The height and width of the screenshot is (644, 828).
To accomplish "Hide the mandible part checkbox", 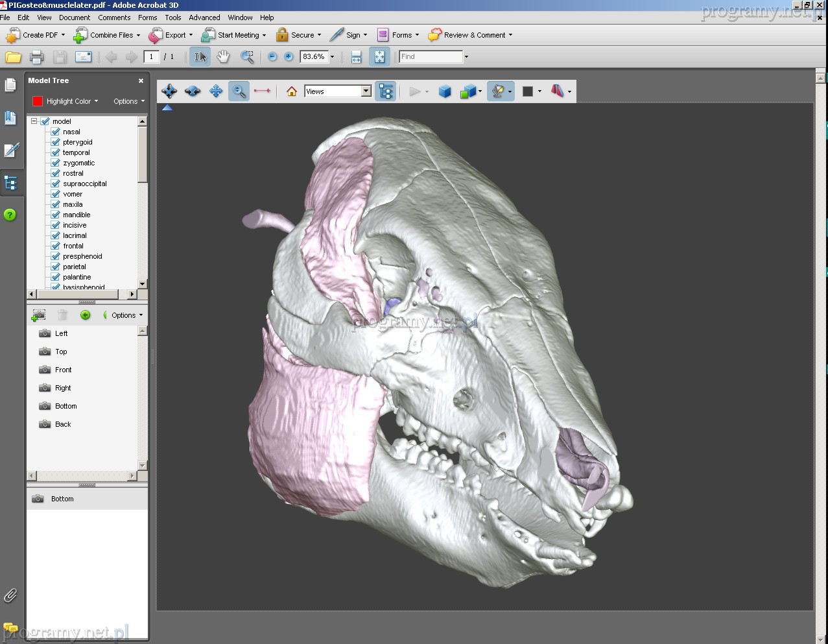I will click(56, 215).
